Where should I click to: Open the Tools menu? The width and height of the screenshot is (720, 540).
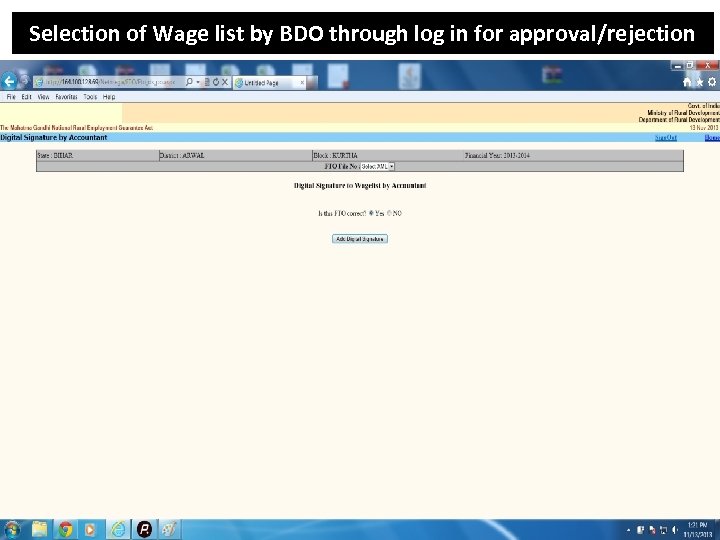click(90, 97)
